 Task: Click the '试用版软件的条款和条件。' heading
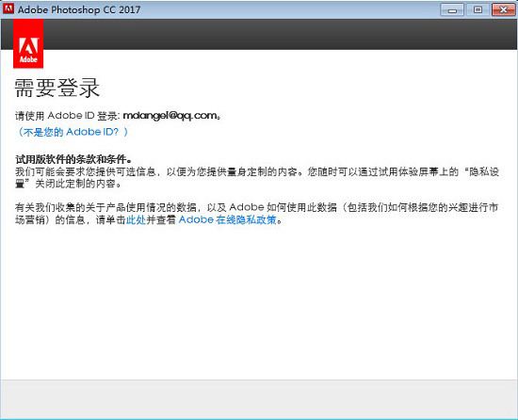pyautogui.click(x=73, y=159)
